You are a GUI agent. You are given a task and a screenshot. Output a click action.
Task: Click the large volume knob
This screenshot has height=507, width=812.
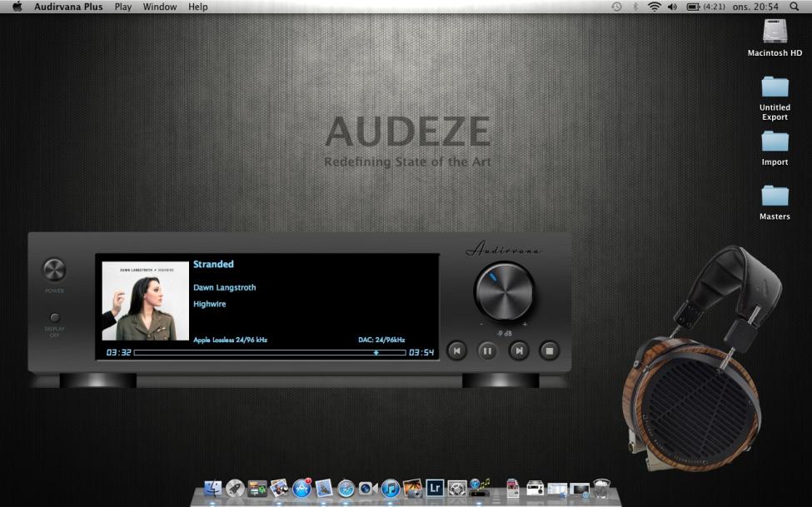tap(504, 291)
